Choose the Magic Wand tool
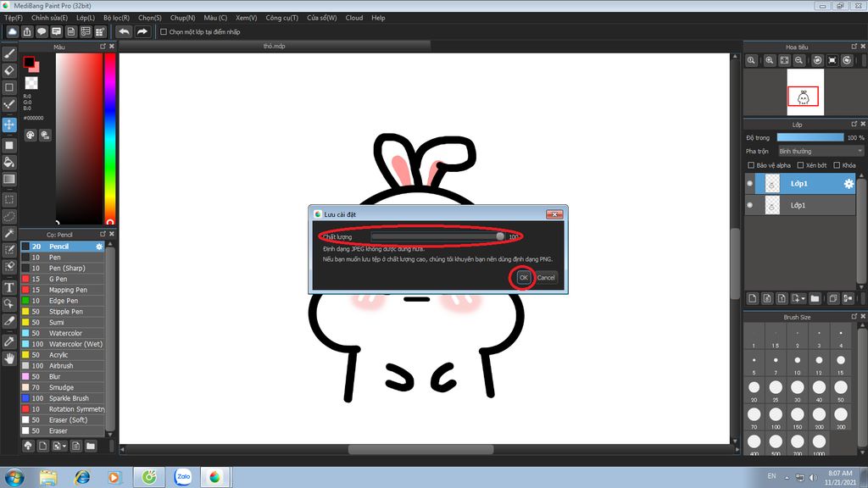Image resolution: width=868 pixels, height=488 pixels. (9, 233)
